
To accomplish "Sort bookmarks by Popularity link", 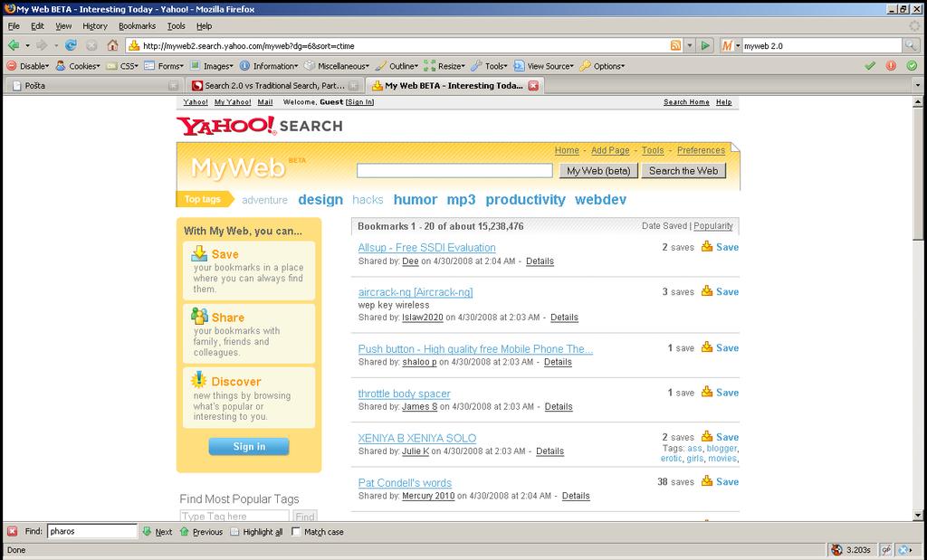I will coord(713,225).
